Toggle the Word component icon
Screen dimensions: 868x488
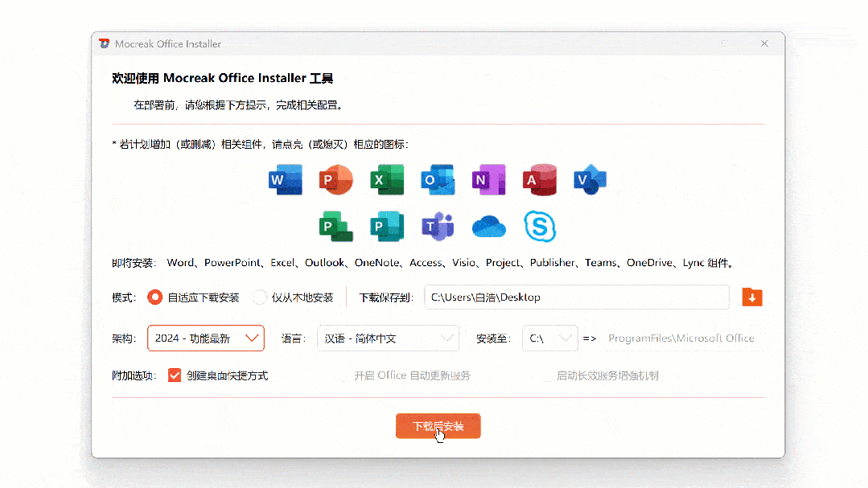tap(286, 180)
